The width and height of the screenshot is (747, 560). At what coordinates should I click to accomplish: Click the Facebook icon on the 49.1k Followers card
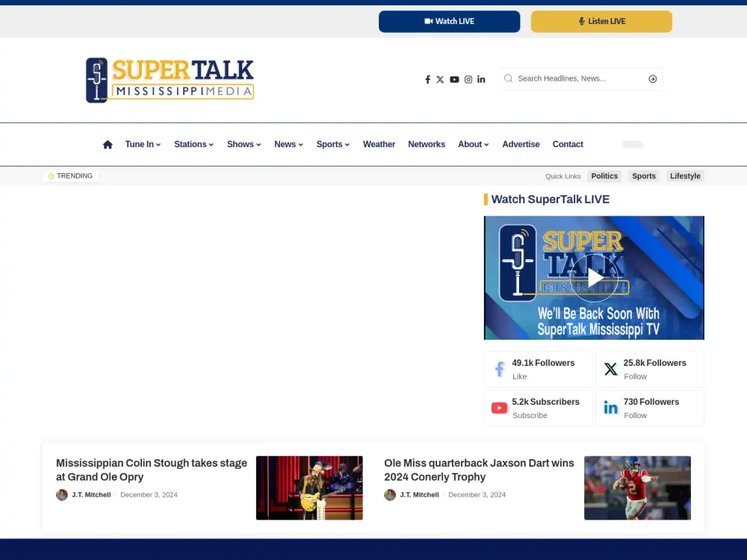coord(499,369)
